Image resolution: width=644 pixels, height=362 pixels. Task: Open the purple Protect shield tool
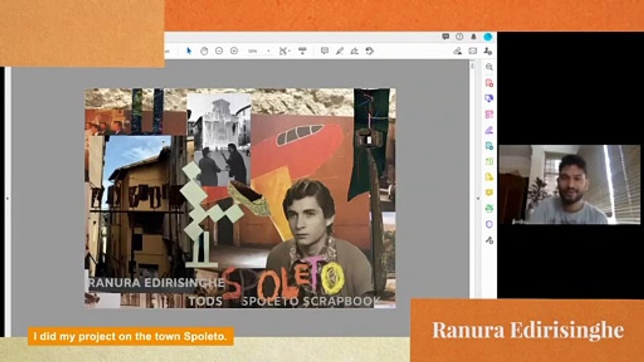[489, 224]
